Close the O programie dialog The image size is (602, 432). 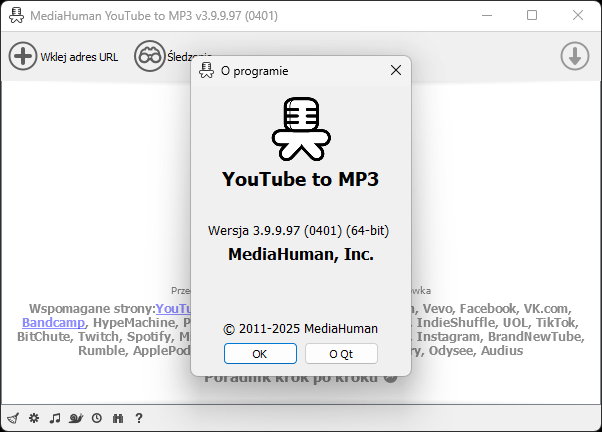tap(396, 70)
